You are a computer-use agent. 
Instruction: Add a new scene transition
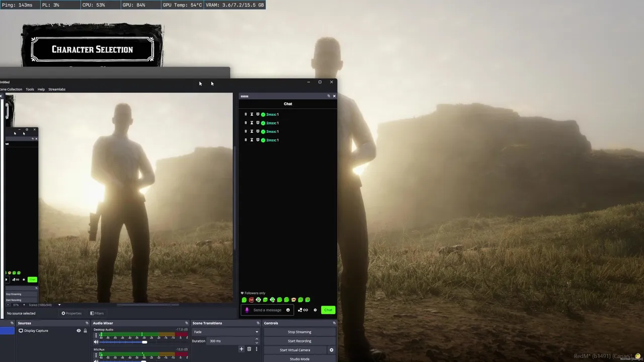click(242, 349)
